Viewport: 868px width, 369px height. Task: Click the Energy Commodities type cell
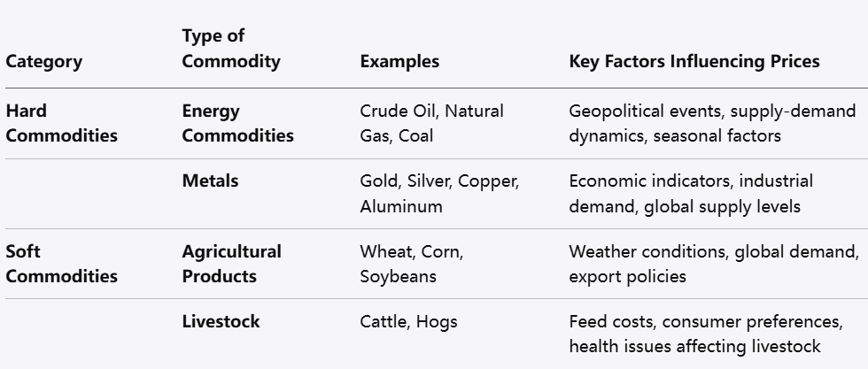[237, 123]
